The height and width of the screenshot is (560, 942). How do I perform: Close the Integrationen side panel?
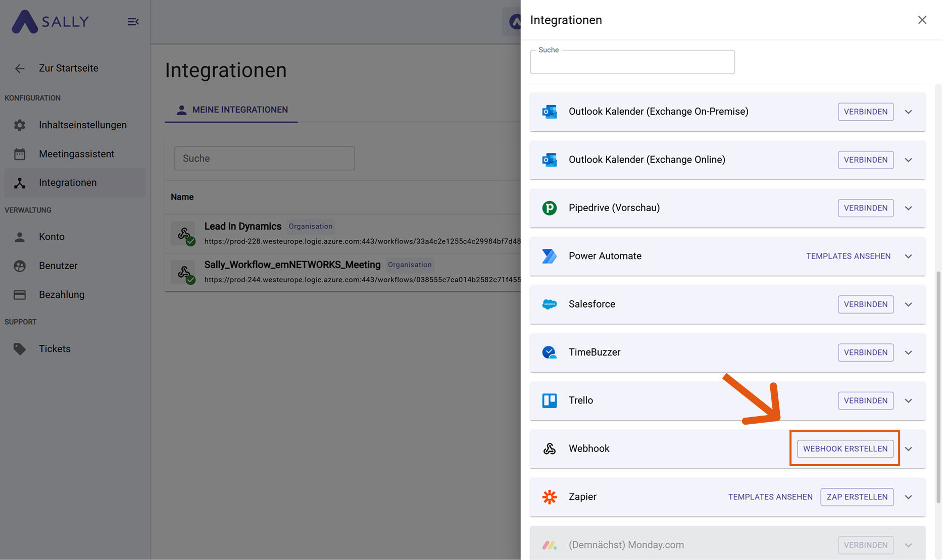pyautogui.click(x=922, y=20)
